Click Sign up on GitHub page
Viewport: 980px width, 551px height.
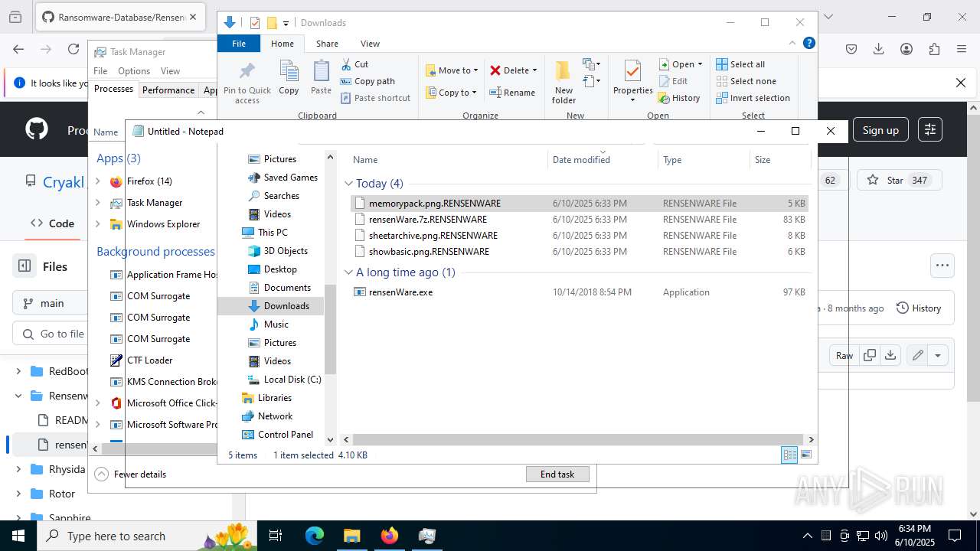pyautogui.click(x=880, y=130)
